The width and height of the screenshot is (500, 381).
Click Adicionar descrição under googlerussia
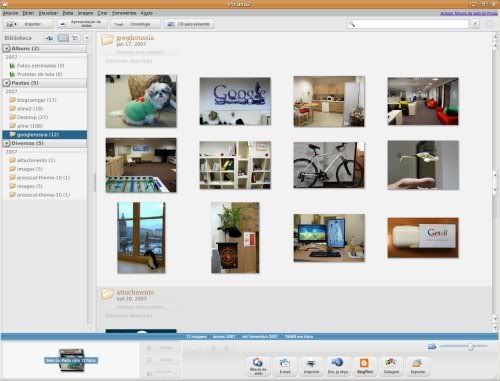click(x=129, y=61)
